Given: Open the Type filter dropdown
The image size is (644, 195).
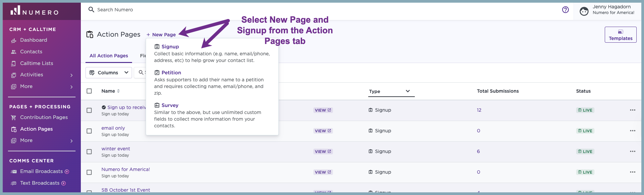Looking at the screenshot, I should [x=391, y=91].
